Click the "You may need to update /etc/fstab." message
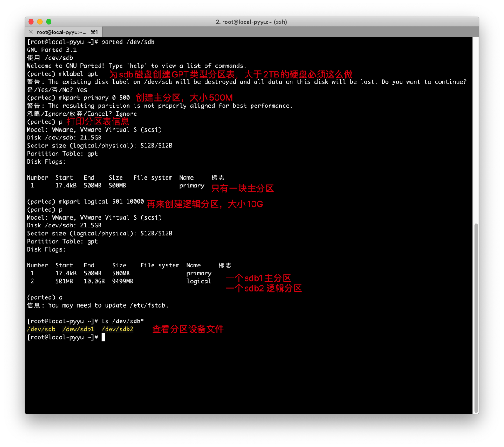Screen dimensions: 504x447 click(x=108, y=305)
